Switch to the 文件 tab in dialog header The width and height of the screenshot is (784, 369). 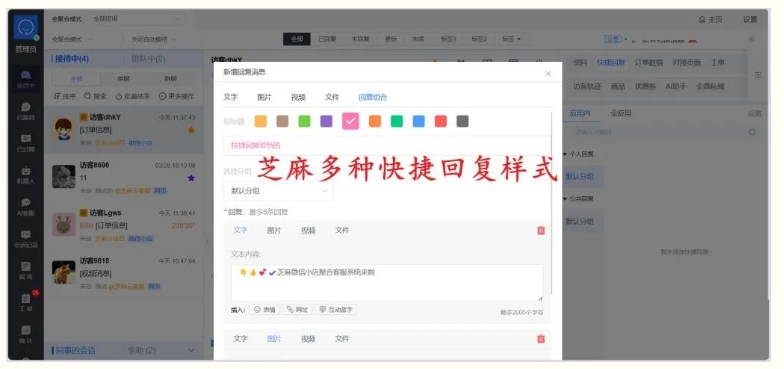coord(332,97)
